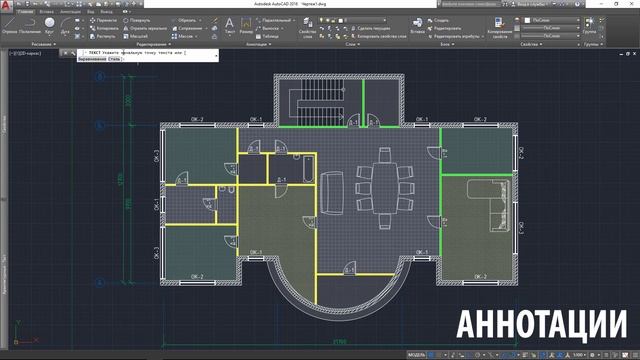Close the command line with X button
This screenshot has height=360, width=640.
coord(65,53)
